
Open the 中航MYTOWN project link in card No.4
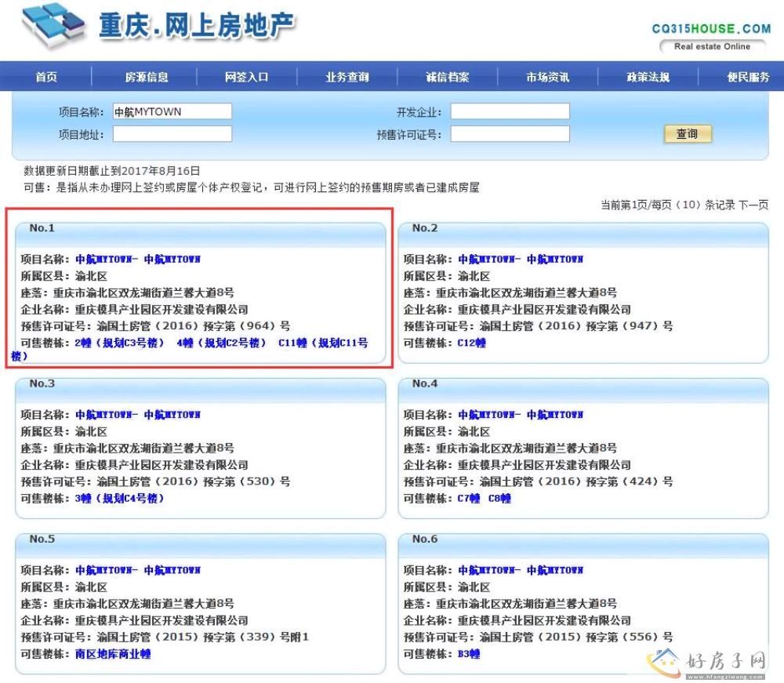[521, 415]
